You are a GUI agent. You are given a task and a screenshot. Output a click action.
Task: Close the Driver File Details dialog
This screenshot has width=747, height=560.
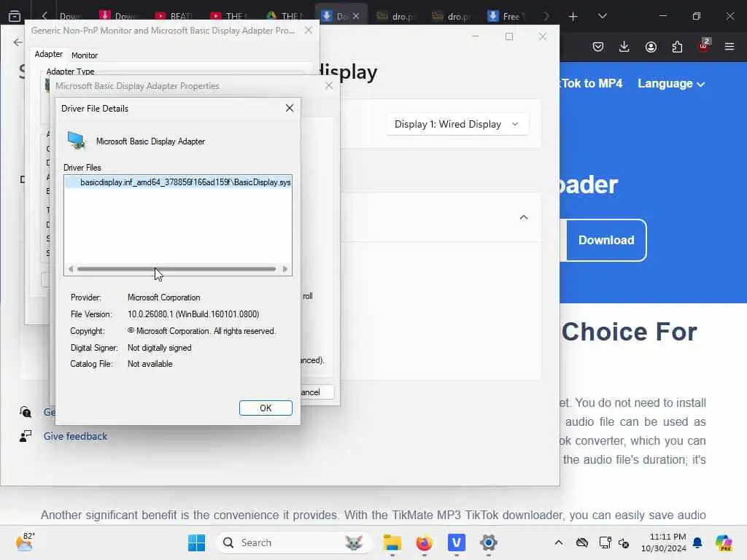[289, 108]
